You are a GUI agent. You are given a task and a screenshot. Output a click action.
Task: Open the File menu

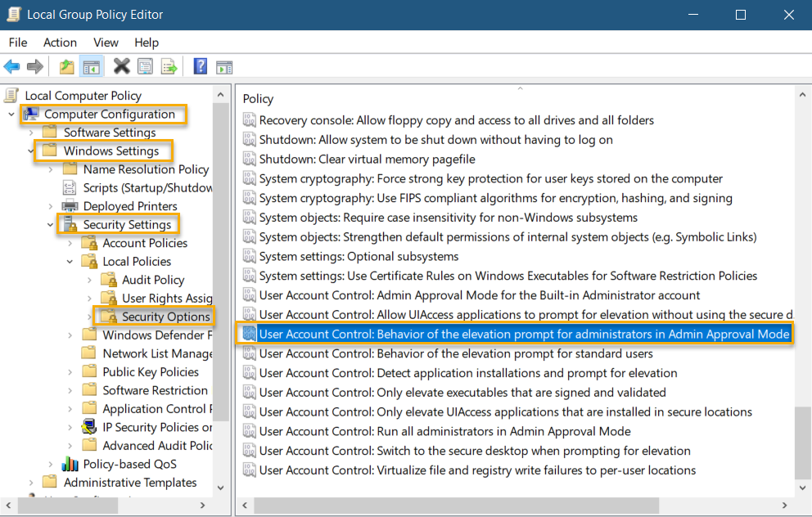17,42
